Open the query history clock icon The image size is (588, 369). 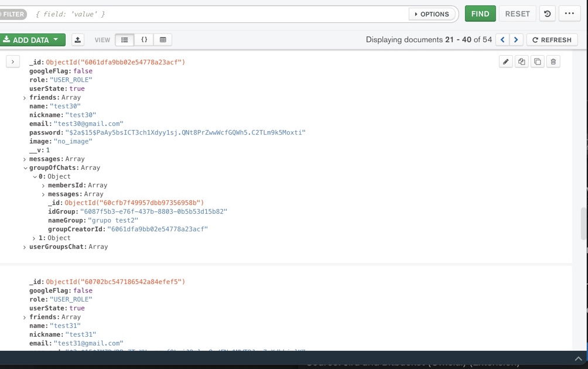click(547, 13)
